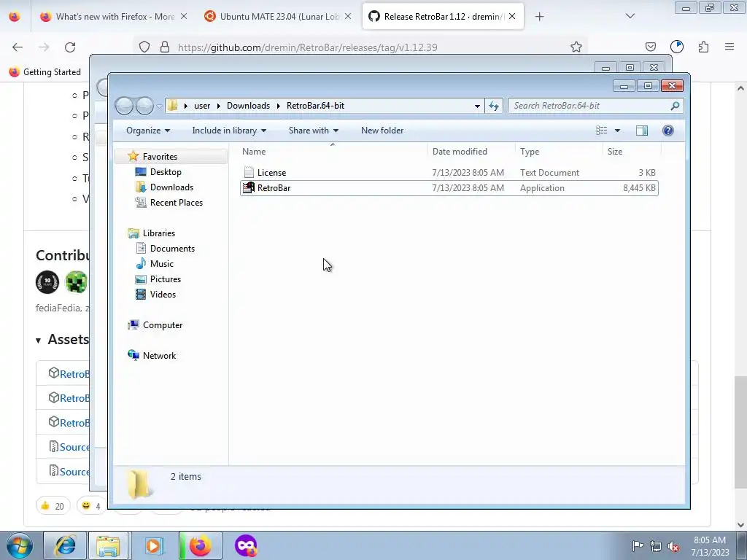The image size is (747, 560).
Task: Open Windows Media Player from taskbar
Action: click(153, 545)
